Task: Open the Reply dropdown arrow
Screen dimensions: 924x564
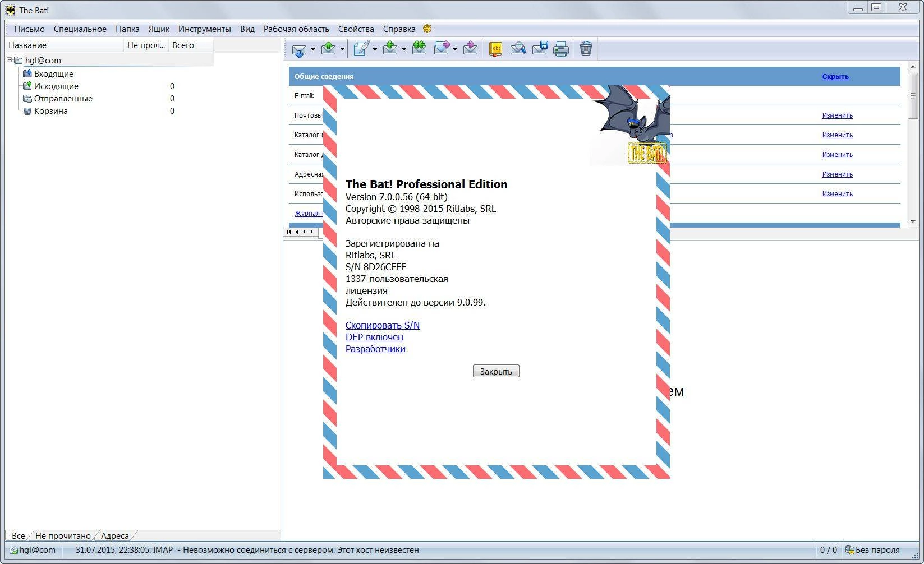Action: pos(404,49)
